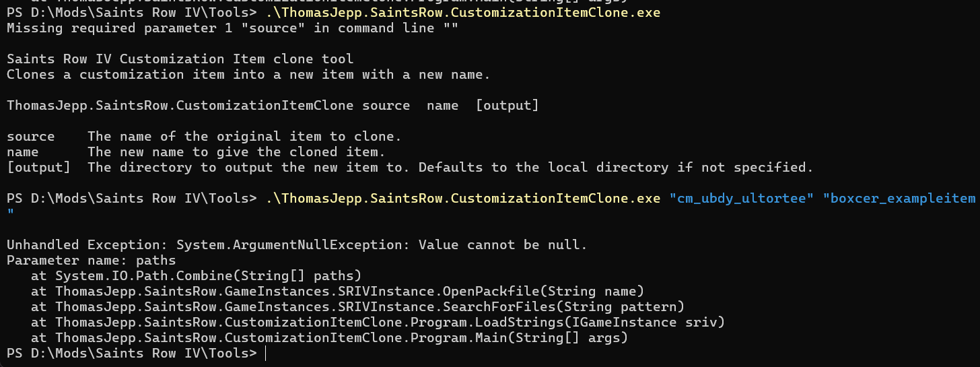Click the 'System.IO.Path.Combine' stack trace line

(197, 276)
